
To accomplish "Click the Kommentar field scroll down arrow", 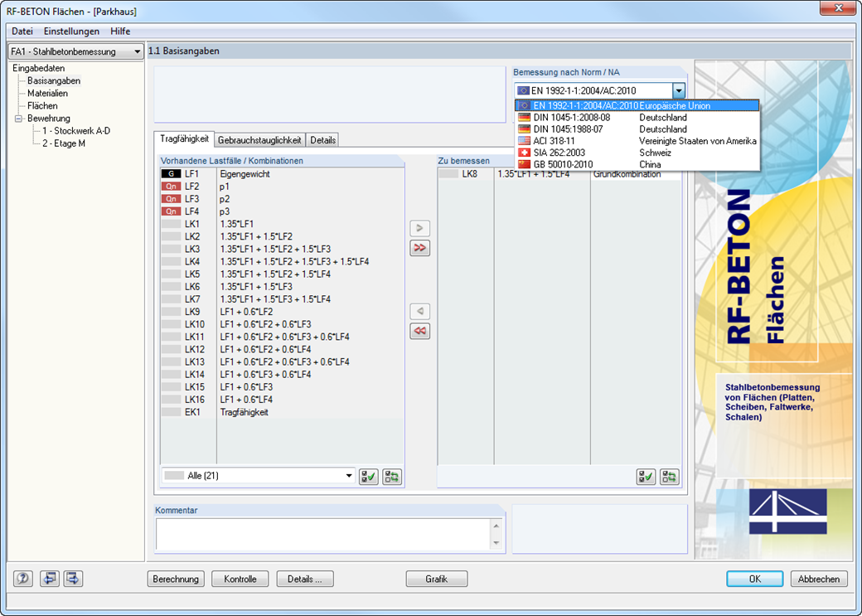I will [496, 543].
